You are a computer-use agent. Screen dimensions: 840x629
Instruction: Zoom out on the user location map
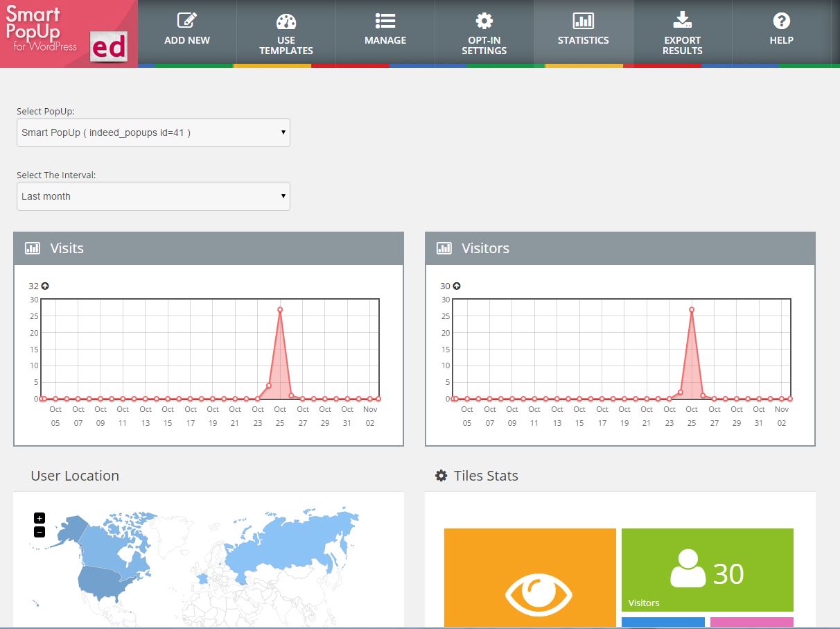(x=40, y=532)
